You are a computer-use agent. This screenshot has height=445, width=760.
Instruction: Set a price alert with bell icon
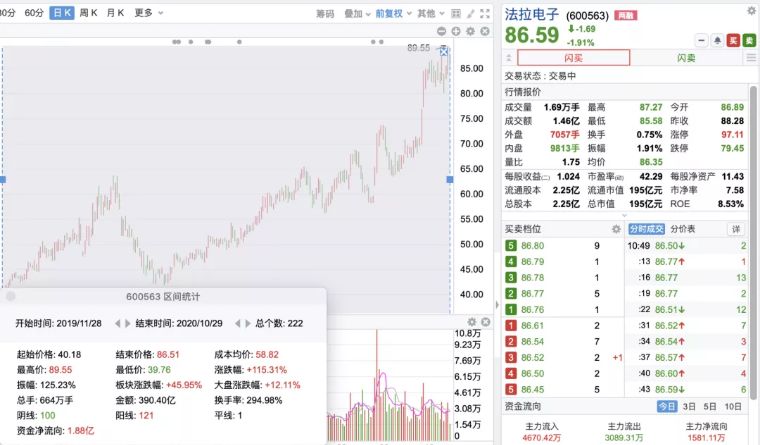[x=717, y=40]
